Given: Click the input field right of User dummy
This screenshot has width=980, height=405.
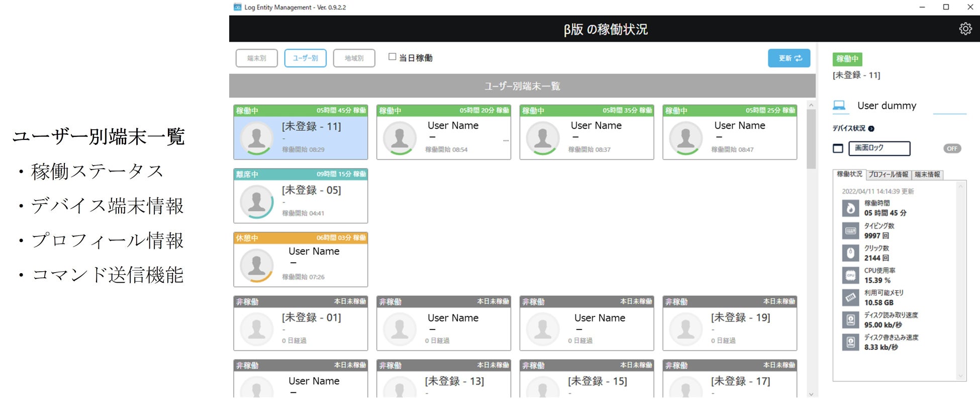Looking at the screenshot, I should click(950, 107).
